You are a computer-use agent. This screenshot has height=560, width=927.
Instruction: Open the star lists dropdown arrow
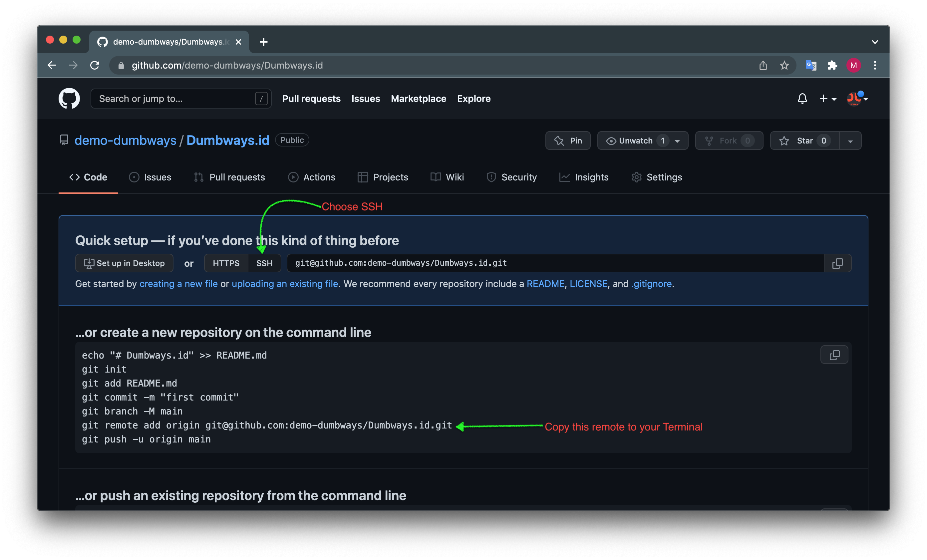click(850, 140)
